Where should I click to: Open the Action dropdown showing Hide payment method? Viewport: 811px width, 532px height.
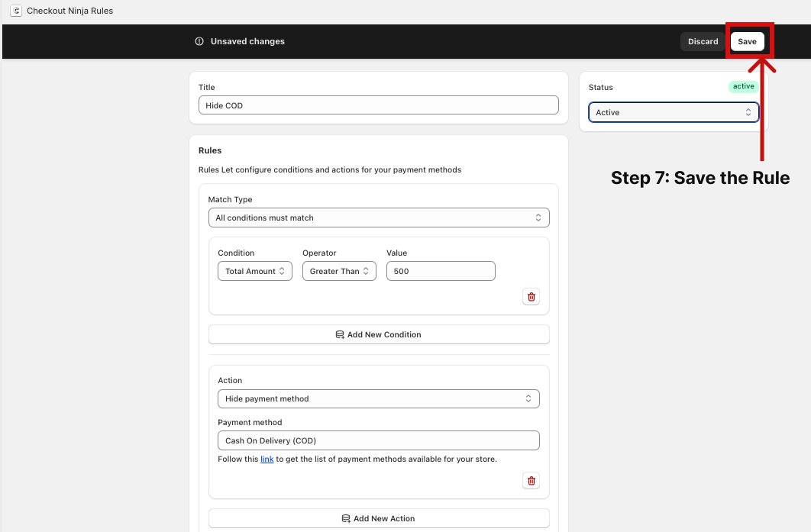click(379, 398)
